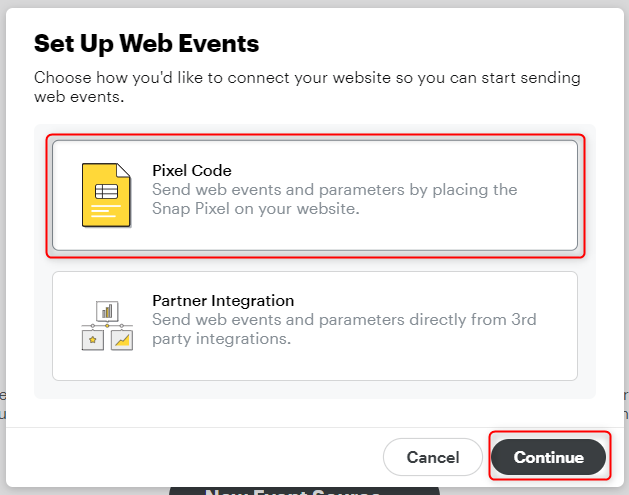The height and width of the screenshot is (495, 629).
Task: Click the table glyph on Pixel Code icon
Action: 106,191
